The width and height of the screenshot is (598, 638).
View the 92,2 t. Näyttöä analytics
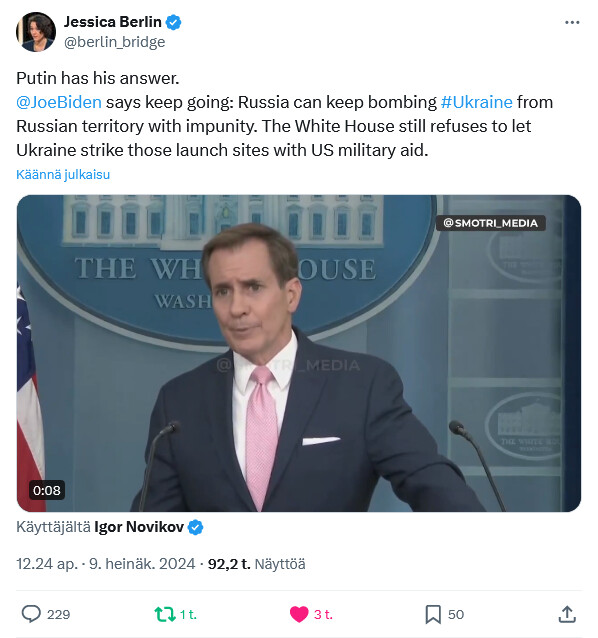pyautogui.click(x=256, y=564)
